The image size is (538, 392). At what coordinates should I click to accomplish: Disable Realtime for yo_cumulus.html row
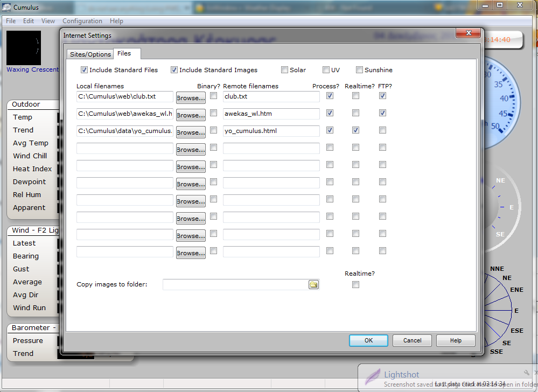(x=355, y=130)
